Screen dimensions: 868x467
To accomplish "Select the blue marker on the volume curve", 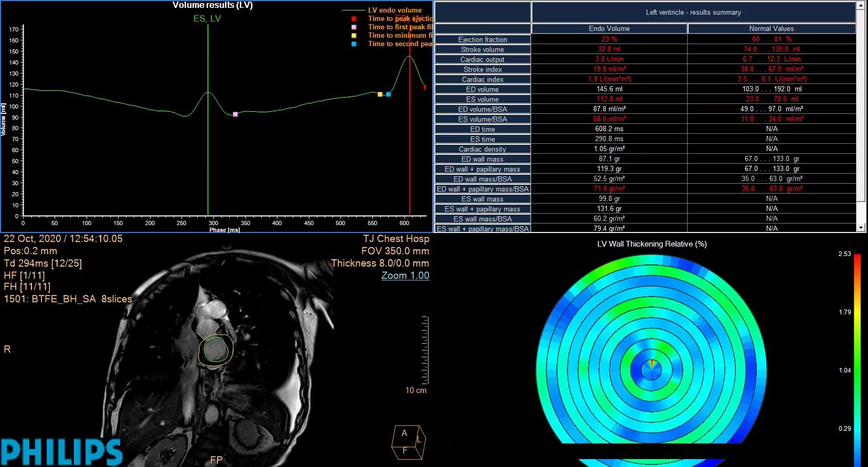I will coord(389,94).
